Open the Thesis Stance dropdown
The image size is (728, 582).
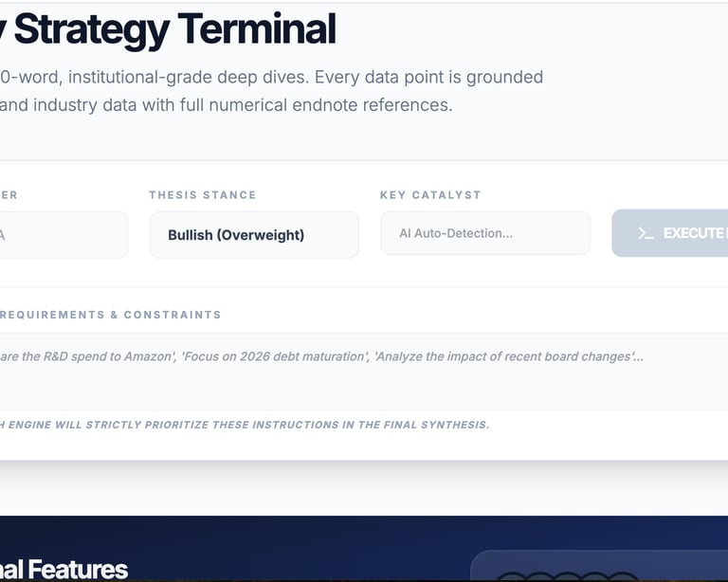click(x=254, y=235)
